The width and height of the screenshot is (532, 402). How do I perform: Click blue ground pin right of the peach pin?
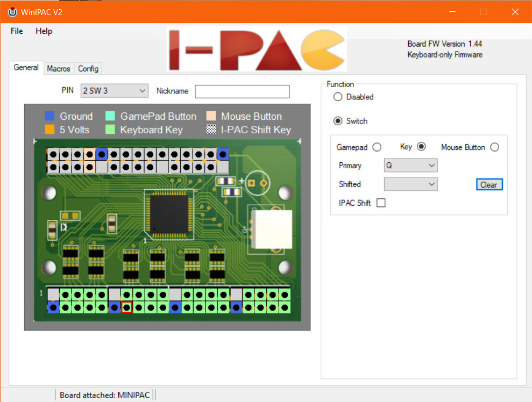tap(102, 155)
